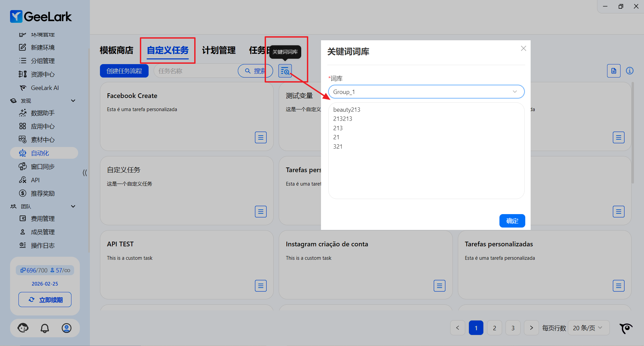Close the 关键词词库 dialog
The image size is (644, 346).
[523, 48]
